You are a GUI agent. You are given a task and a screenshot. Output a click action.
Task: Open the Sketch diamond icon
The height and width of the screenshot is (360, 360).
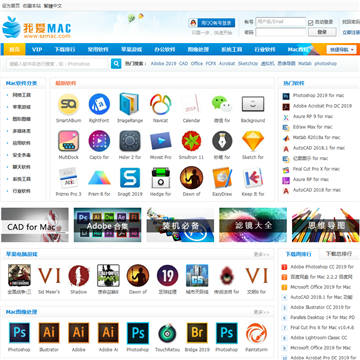[253, 141]
